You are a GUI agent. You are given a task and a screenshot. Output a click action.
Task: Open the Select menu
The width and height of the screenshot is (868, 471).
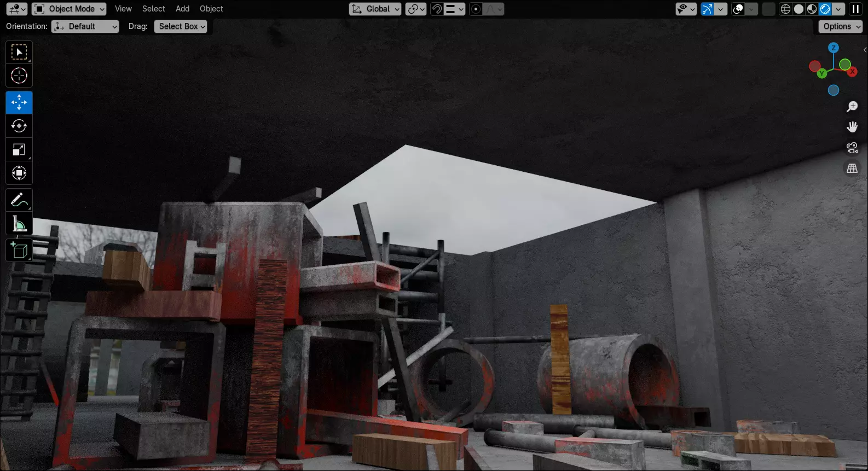tap(153, 9)
